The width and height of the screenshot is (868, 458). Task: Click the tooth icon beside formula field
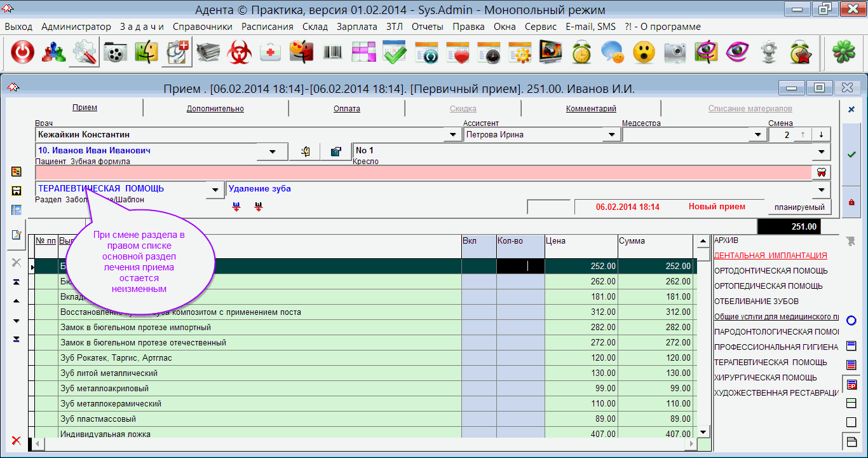click(822, 172)
